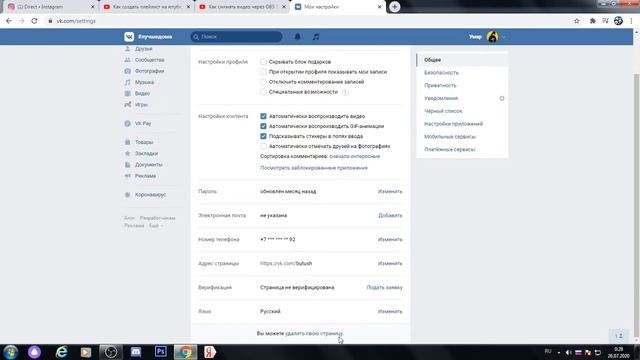
Task: Click Добавить next to Электронная почта
Action: point(390,216)
